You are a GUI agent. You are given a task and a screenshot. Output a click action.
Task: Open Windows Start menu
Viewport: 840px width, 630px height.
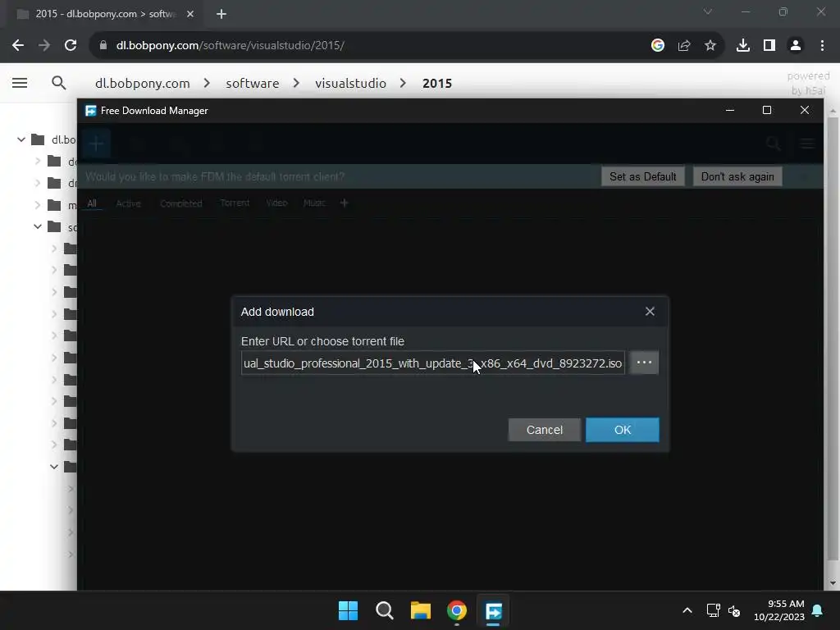click(348, 610)
